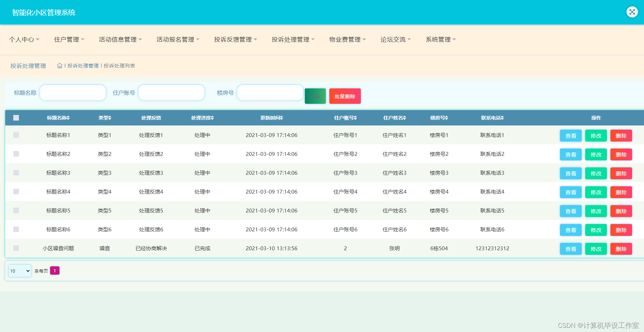The image size is (644, 332).
Task: View details of 标题名称2 row
Action: tap(571, 154)
